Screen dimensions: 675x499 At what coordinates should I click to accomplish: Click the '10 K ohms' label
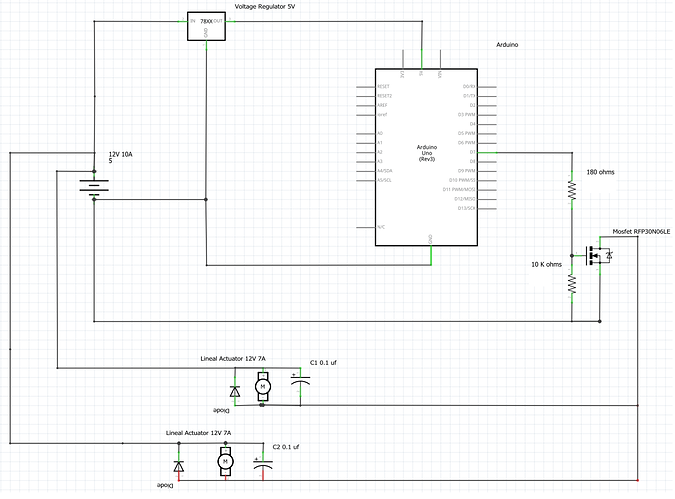point(546,264)
